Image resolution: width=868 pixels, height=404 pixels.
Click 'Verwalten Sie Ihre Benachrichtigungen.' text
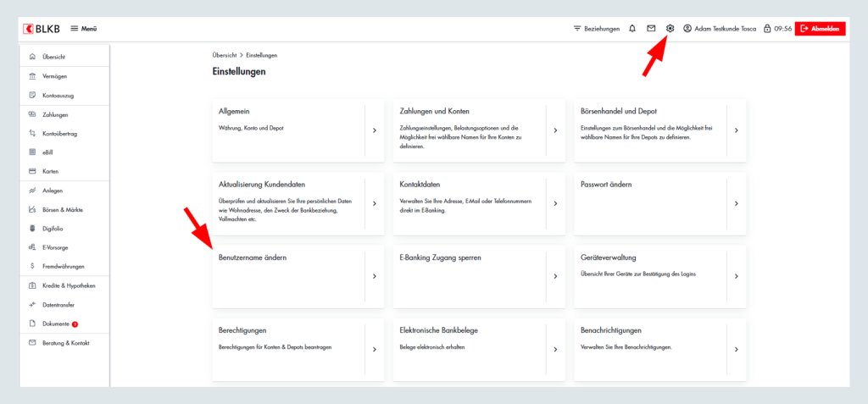tap(626, 347)
